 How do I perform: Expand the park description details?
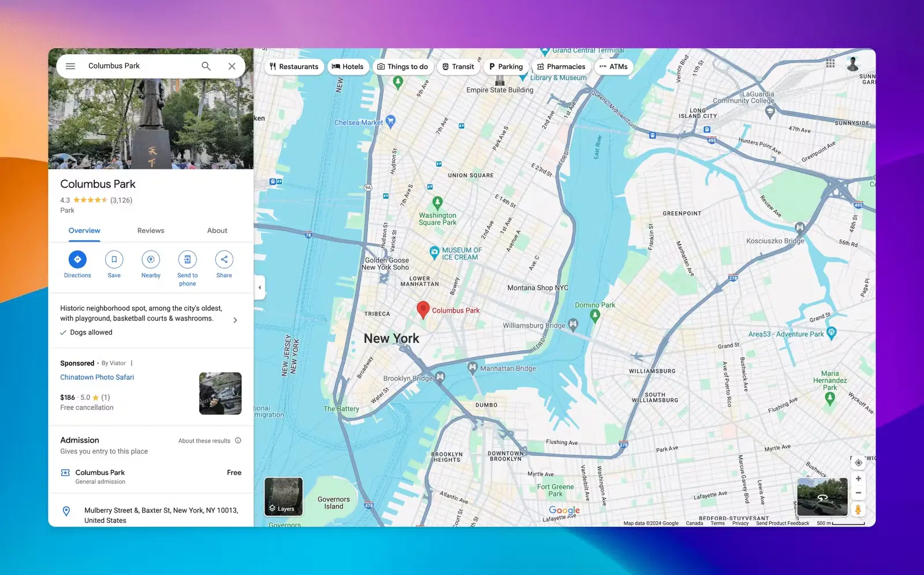[235, 320]
